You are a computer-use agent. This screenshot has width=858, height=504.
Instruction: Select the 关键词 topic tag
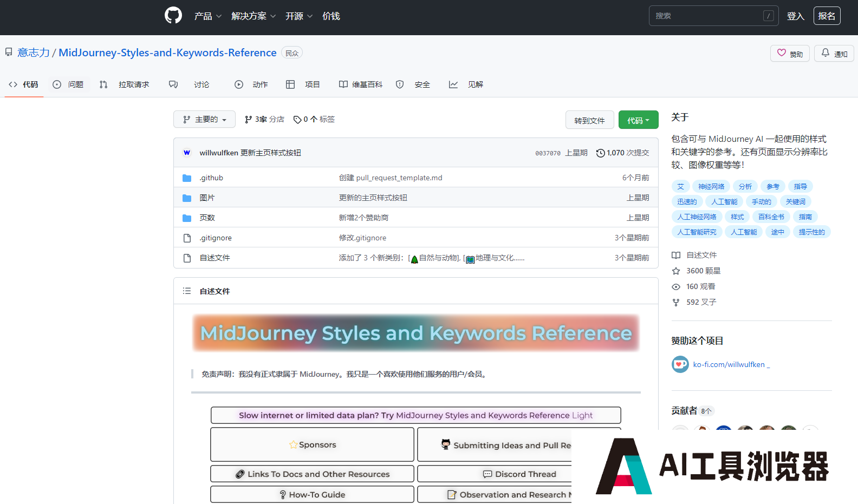795,201
